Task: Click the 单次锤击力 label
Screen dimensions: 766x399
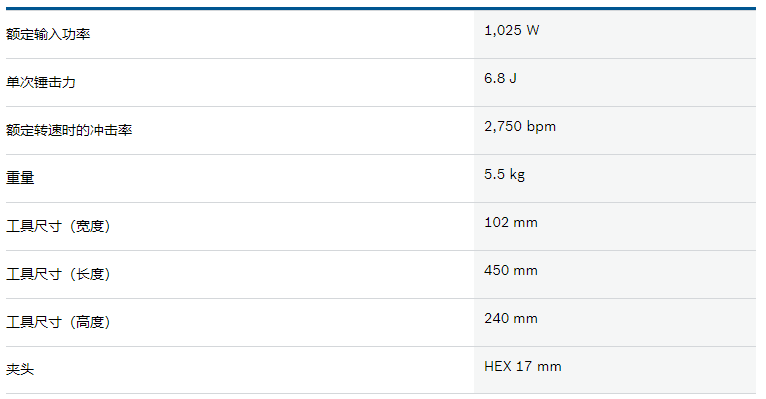Action: point(41,82)
